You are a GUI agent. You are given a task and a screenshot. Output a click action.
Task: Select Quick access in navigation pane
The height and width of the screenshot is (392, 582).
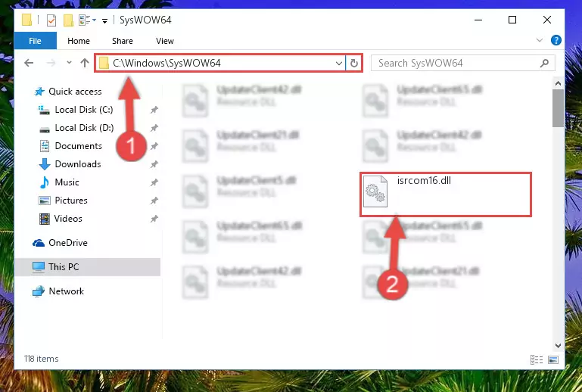point(75,92)
